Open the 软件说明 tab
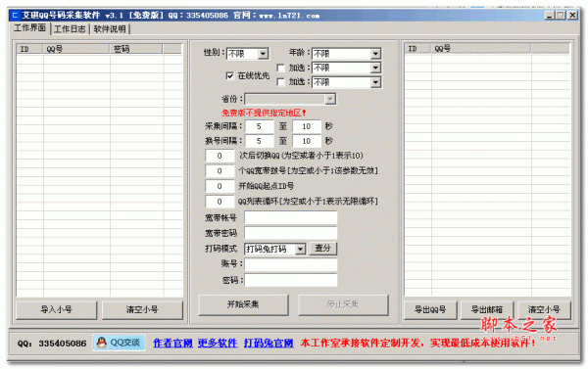Viewport: 588px width, 369px height. pos(110,28)
